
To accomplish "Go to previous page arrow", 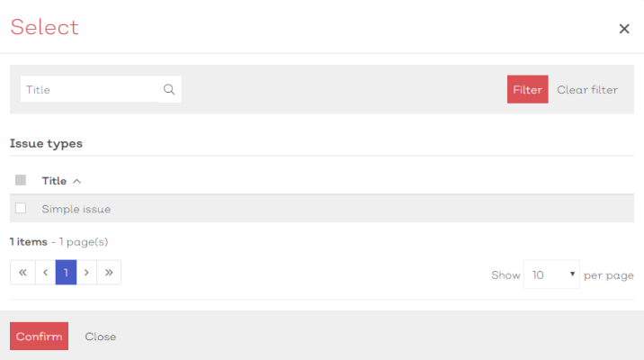I will pos(46,272).
